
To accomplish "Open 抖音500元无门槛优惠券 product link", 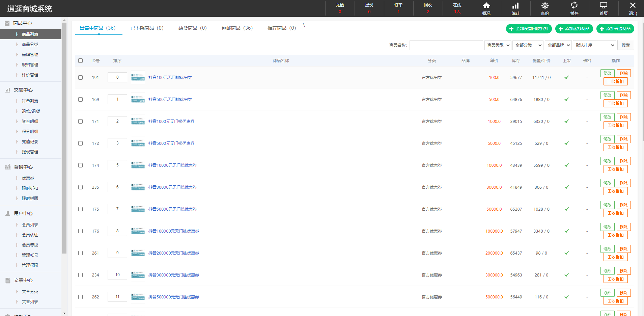I will click(x=170, y=99).
